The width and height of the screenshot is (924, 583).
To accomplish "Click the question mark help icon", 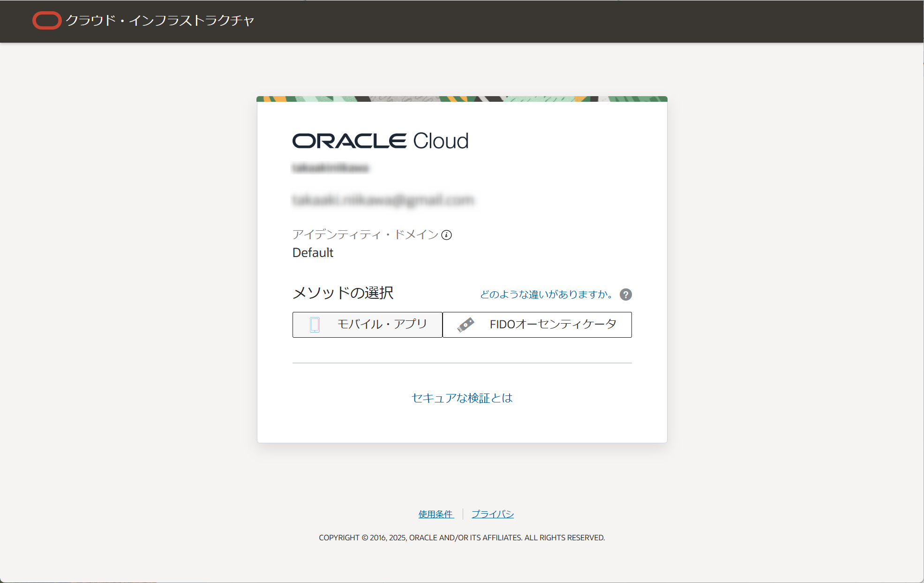I will click(x=625, y=295).
